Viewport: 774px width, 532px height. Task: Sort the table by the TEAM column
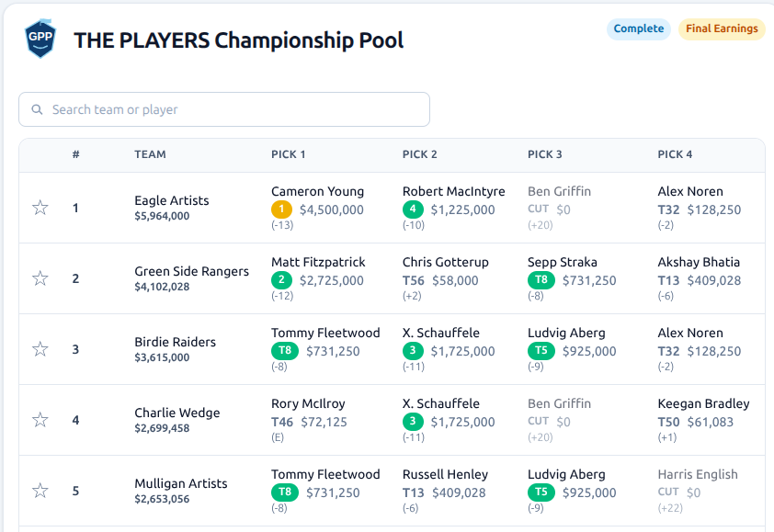tap(150, 154)
